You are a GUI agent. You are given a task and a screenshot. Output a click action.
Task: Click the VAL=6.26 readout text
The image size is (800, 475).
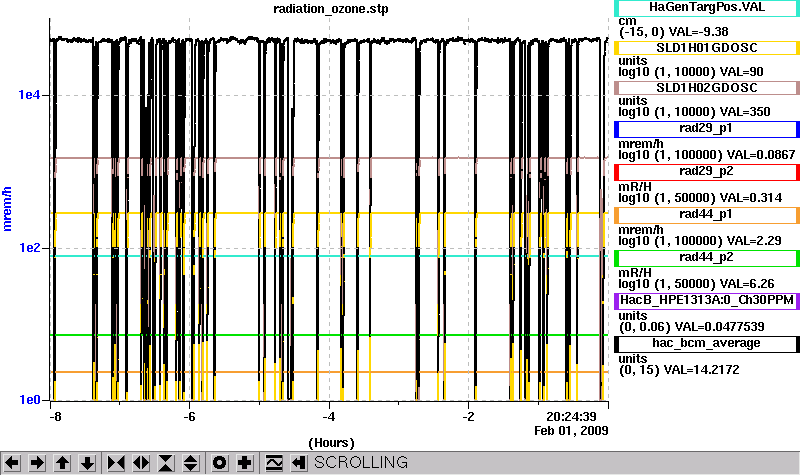[x=747, y=284]
